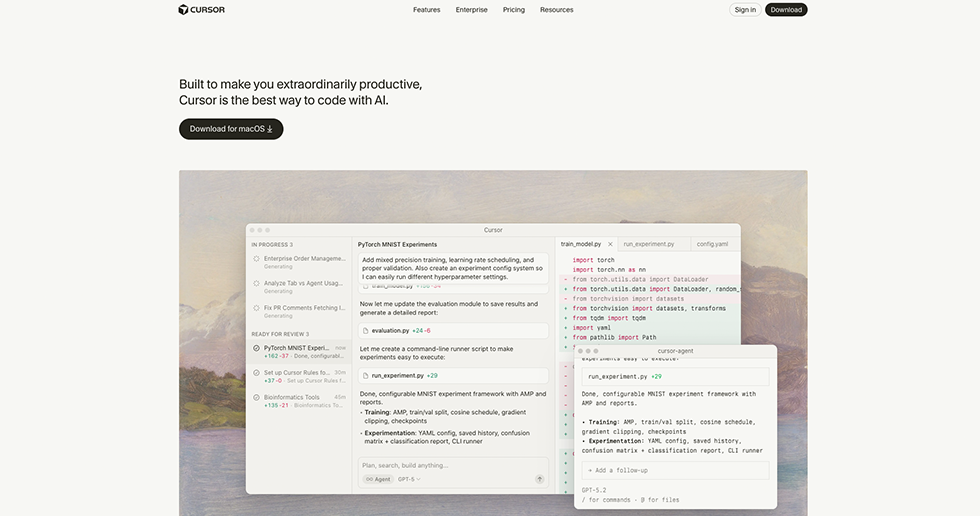Open the Features menu in the navbar
Viewport: 980px width, 516px height.
coord(426,10)
